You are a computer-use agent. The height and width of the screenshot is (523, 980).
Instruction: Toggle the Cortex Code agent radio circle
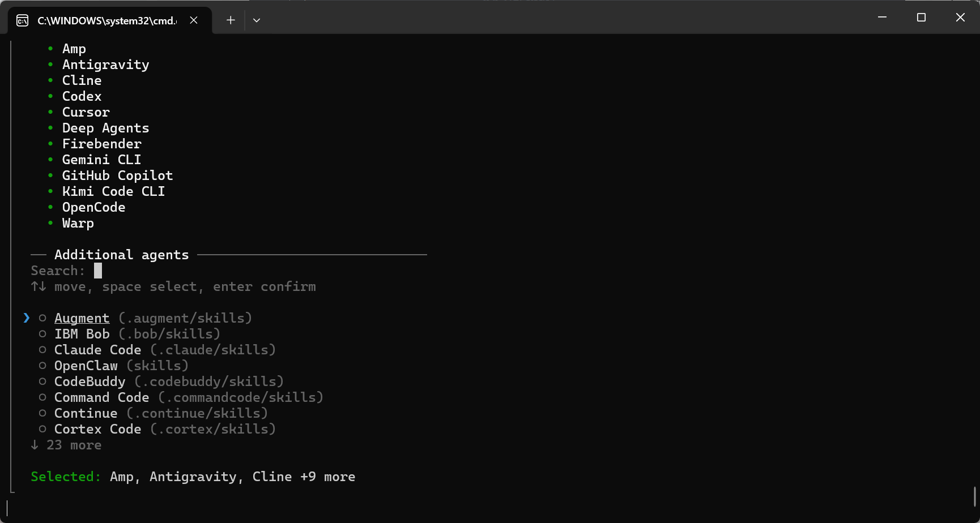[x=42, y=429]
